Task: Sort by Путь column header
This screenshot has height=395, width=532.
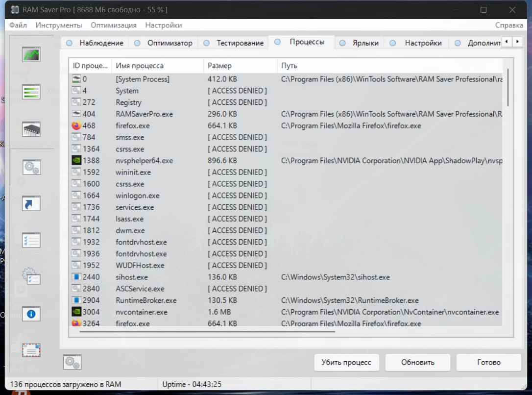Action: tap(389, 66)
